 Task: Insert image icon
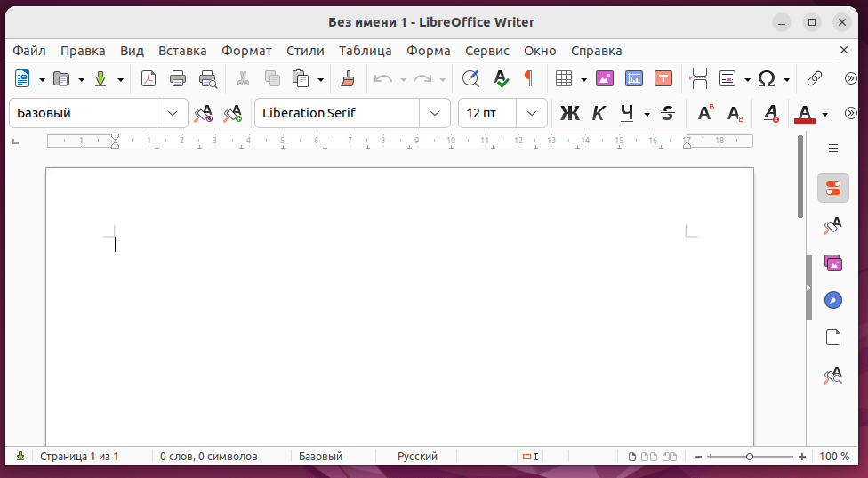point(605,78)
